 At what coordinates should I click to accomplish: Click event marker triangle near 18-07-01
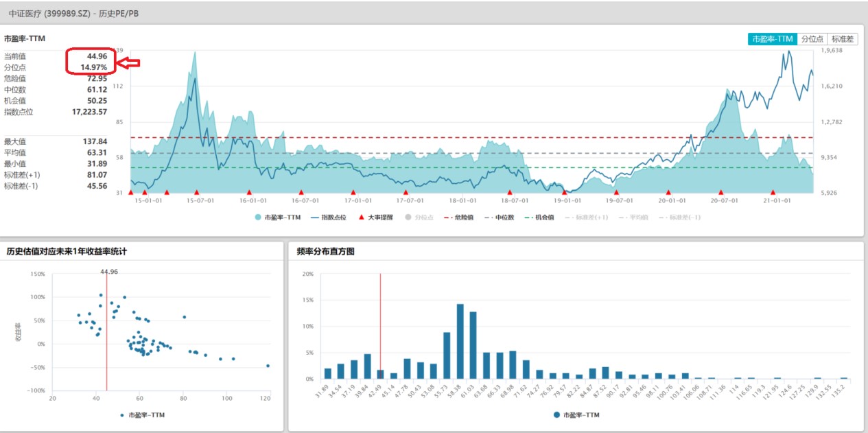click(510, 193)
